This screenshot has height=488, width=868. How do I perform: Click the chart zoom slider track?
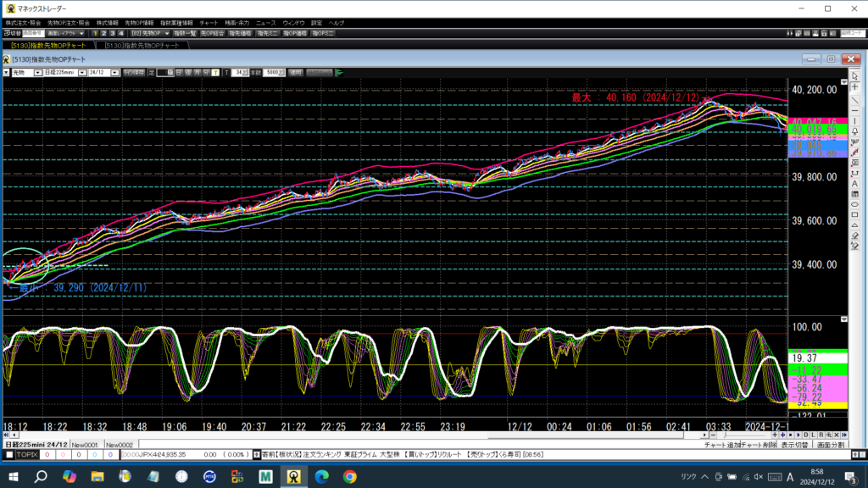(x=744, y=435)
